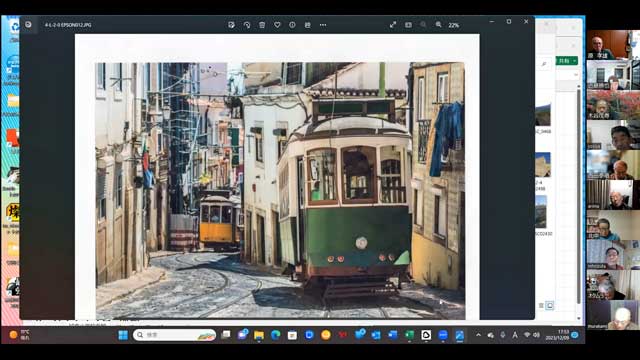Select the bottom participant video tile
This screenshot has width=640, height=360.
613,315
